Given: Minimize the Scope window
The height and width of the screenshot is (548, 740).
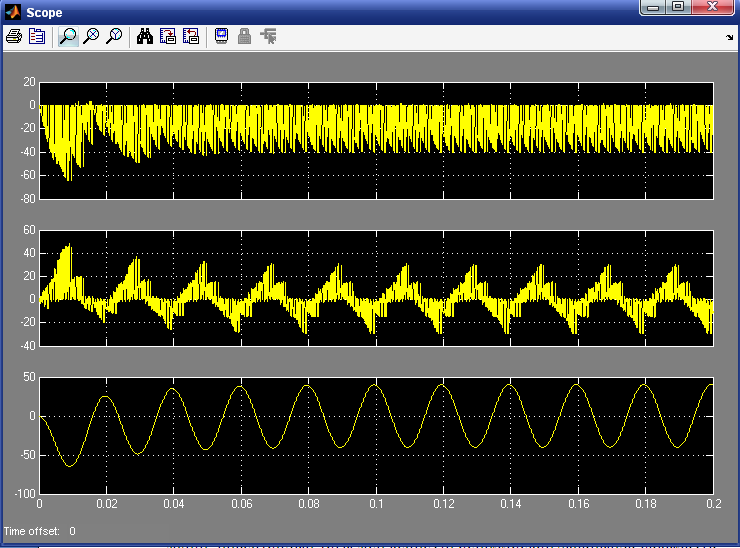Looking at the screenshot, I should click(x=653, y=7).
